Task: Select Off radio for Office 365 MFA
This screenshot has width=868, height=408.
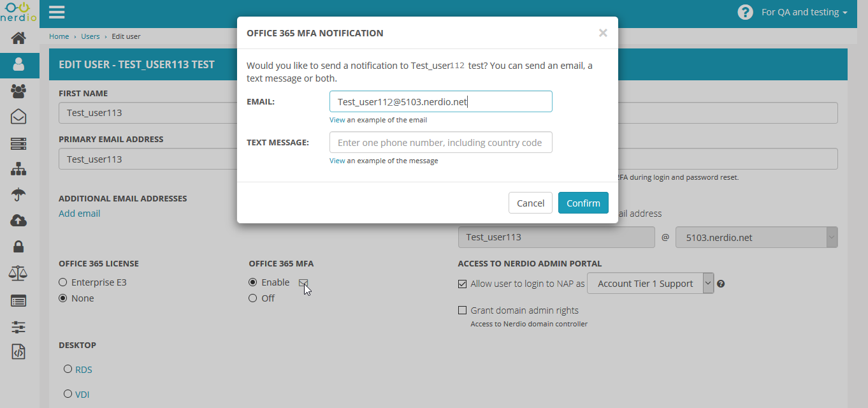Action: [x=253, y=298]
